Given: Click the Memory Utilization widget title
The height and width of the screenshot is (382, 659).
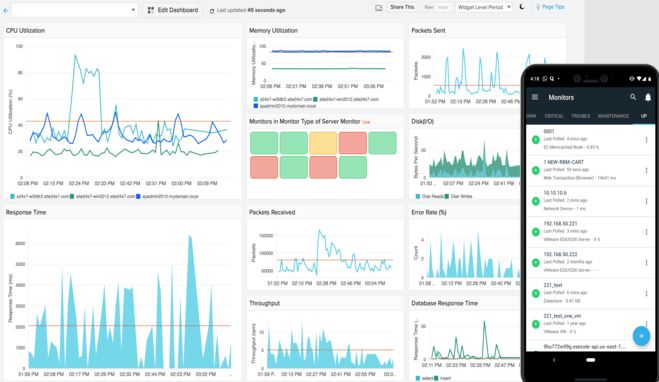Looking at the screenshot, I should click(273, 30).
